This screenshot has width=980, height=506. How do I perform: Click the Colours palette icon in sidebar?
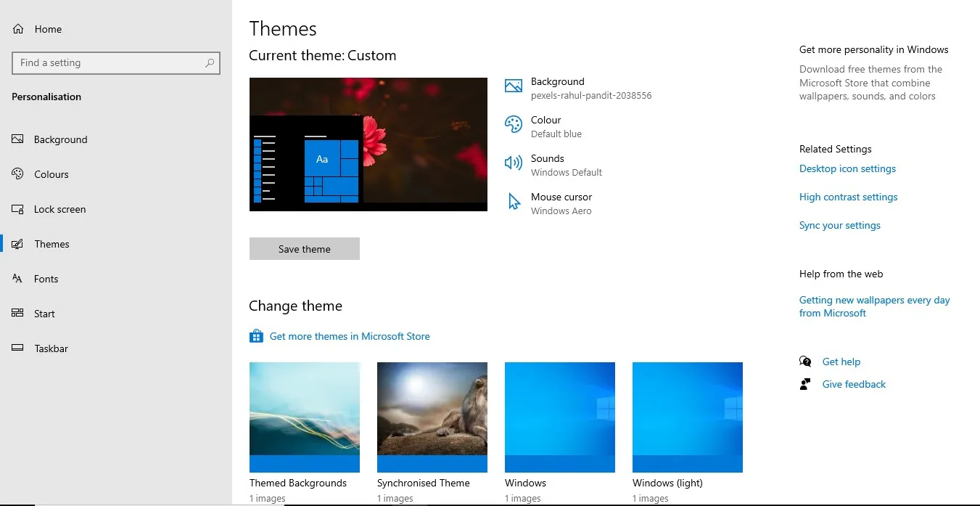(18, 174)
